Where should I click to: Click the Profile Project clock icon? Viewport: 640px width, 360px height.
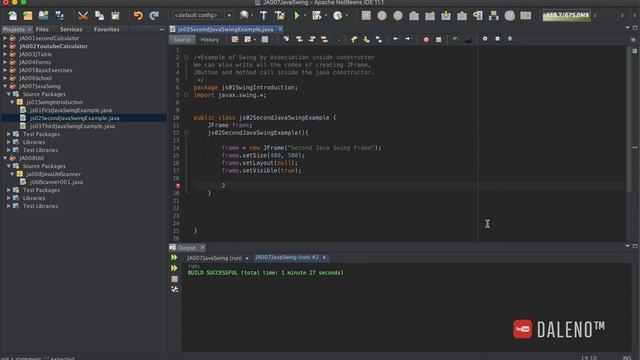[x=338, y=16]
